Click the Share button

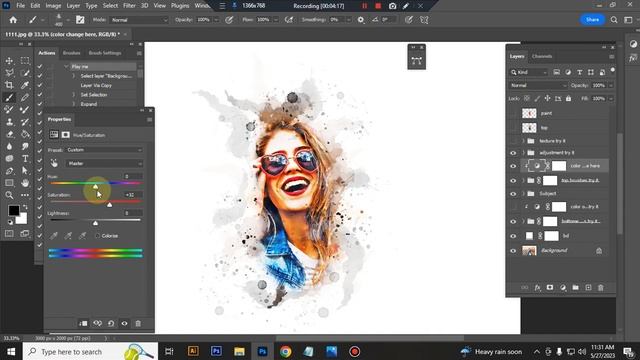(x=592, y=20)
